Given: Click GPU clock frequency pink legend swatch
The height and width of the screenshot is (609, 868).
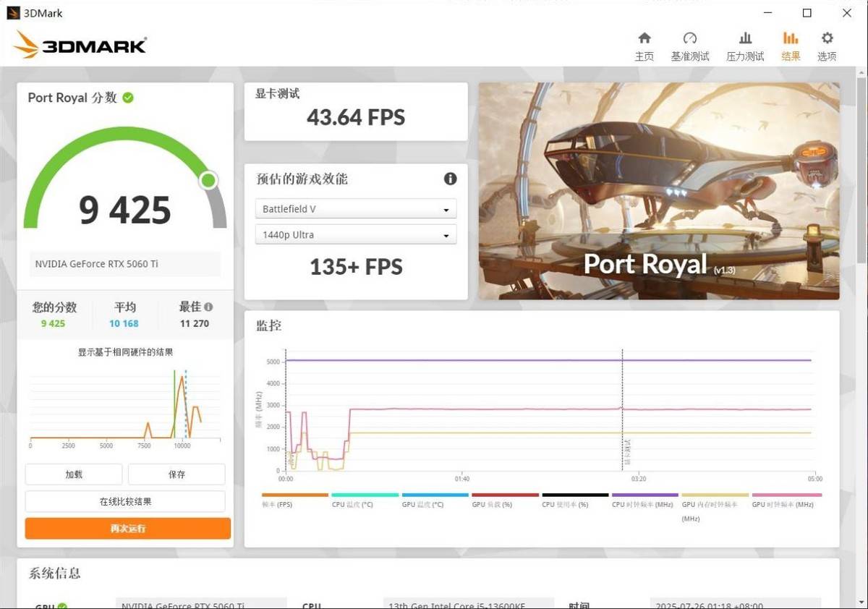Looking at the screenshot, I should click(x=786, y=495).
